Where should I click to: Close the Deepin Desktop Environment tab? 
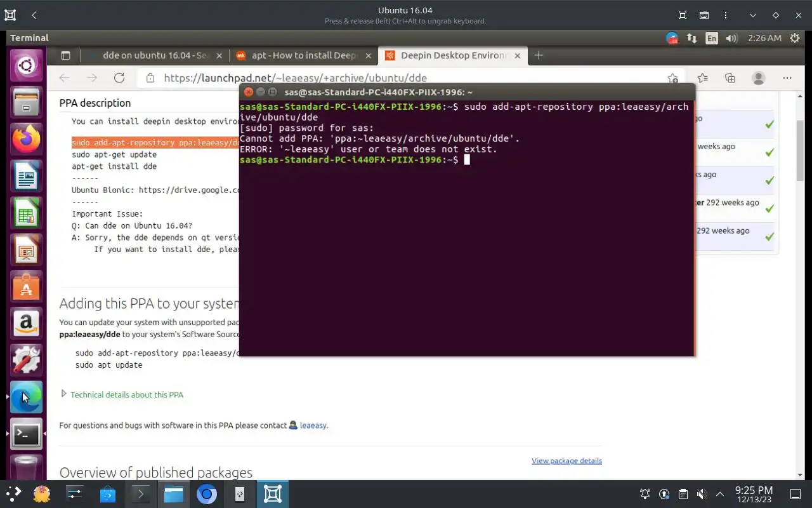518,55
